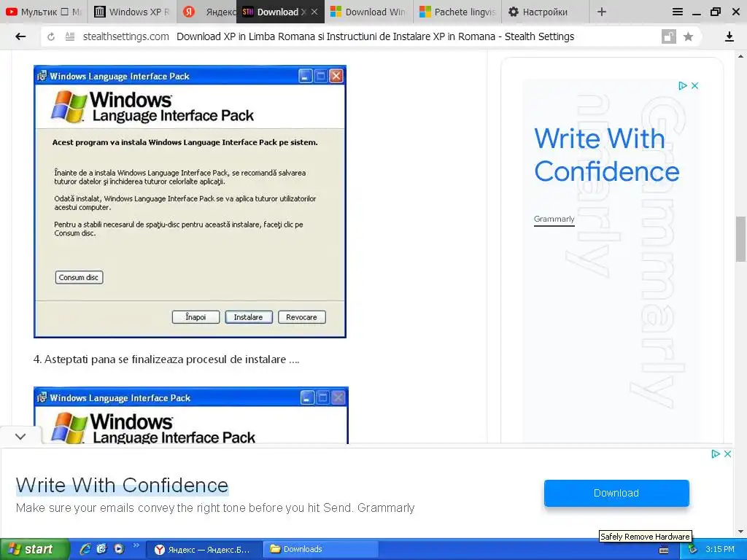747x560 pixels.
Task: Open the Windows XP start menu
Action: (x=34, y=549)
